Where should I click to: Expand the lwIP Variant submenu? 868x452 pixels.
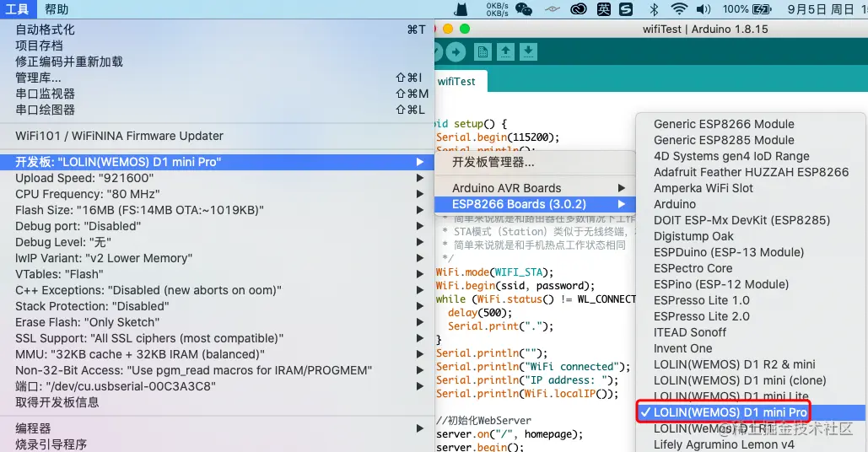(217, 258)
